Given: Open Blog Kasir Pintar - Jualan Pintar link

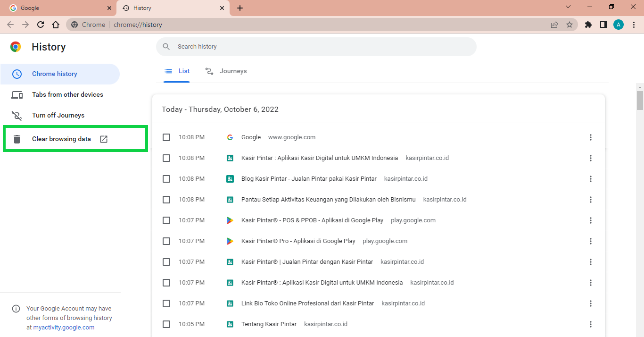Looking at the screenshot, I should click(x=309, y=179).
